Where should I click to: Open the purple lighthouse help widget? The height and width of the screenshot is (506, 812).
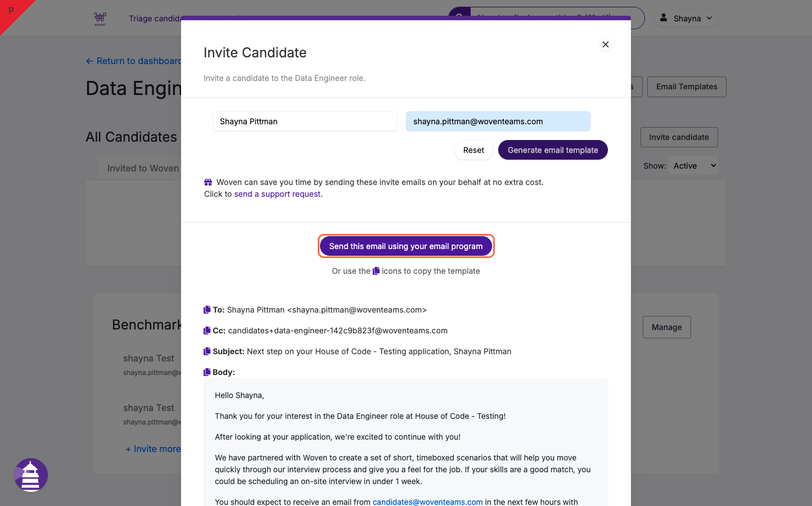(x=31, y=475)
